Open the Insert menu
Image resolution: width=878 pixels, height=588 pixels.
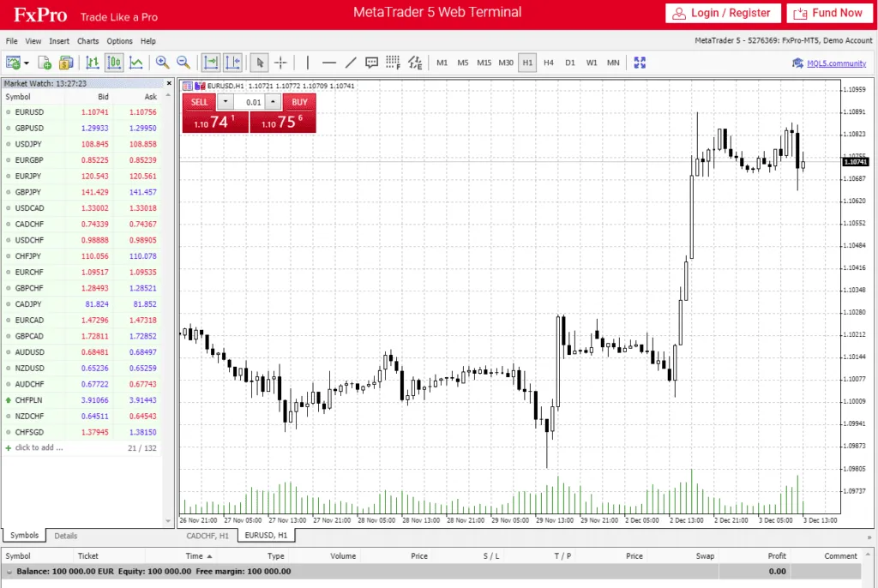59,41
